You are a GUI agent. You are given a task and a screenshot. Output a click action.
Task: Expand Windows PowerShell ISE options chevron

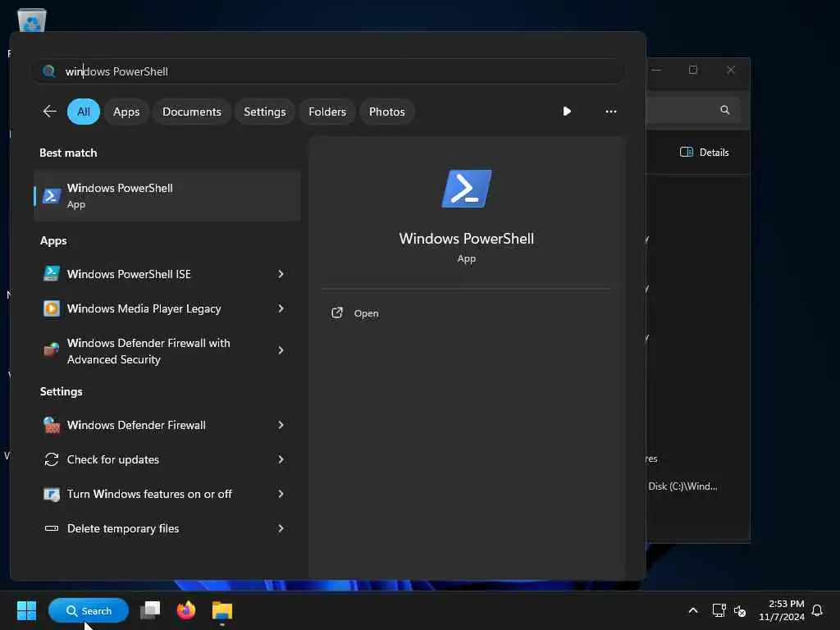(x=281, y=274)
